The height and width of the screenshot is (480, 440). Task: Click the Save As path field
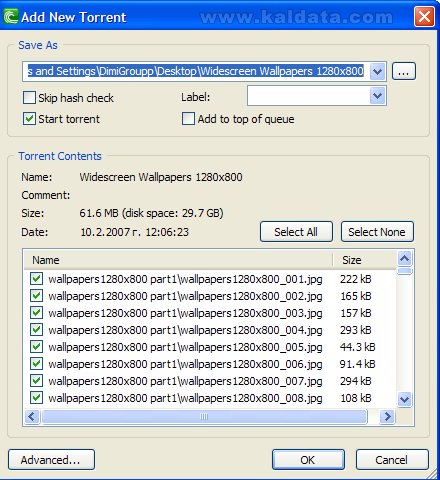point(197,71)
